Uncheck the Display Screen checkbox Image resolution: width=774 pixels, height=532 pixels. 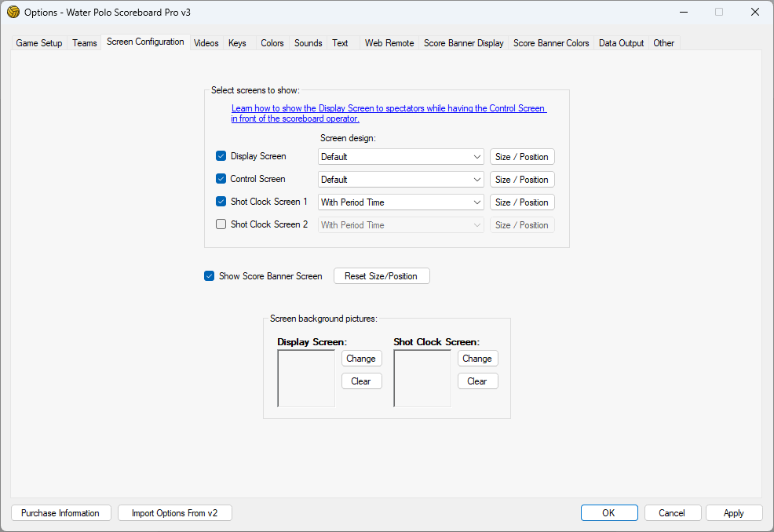pyautogui.click(x=221, y=156)
